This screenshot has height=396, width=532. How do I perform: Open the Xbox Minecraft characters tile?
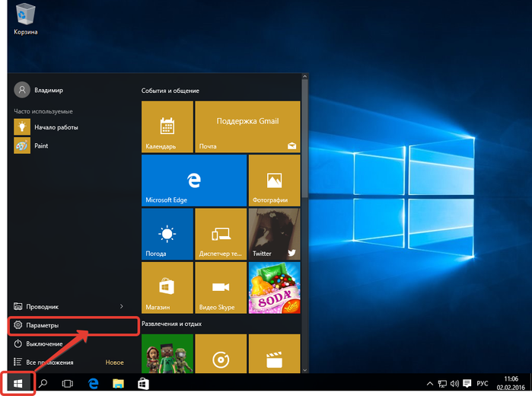click(167, 353)
